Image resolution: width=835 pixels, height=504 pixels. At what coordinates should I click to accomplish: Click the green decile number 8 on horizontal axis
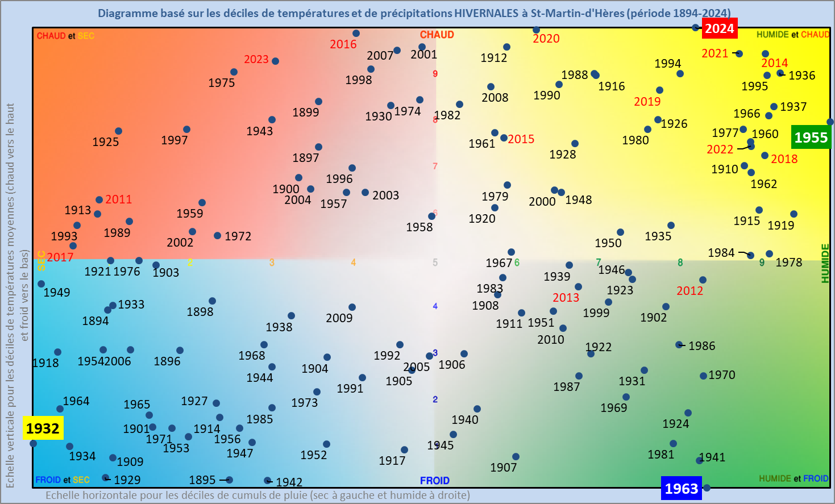pyautogui.click(x=680, y=263)
